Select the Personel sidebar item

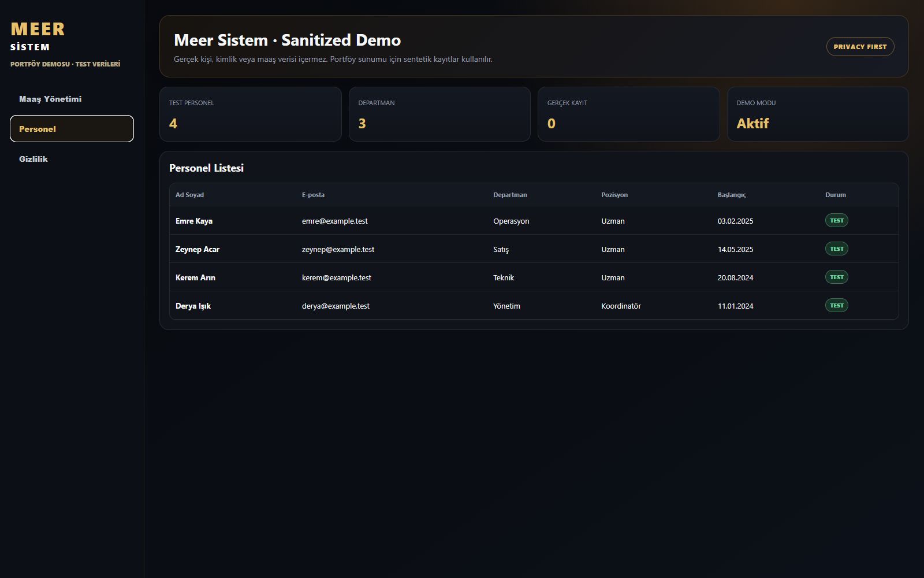click(x=72, y=129)
